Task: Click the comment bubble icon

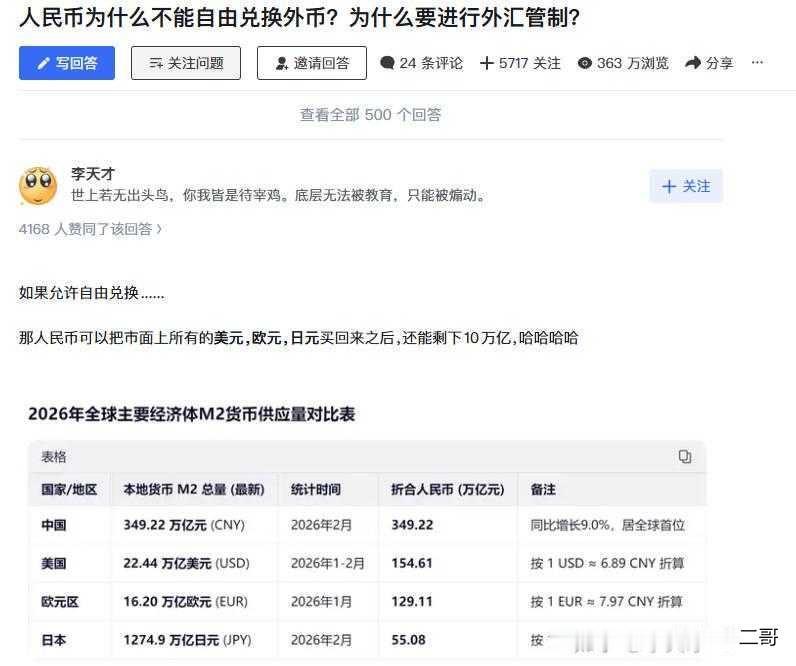Action: tap(387, 63)
